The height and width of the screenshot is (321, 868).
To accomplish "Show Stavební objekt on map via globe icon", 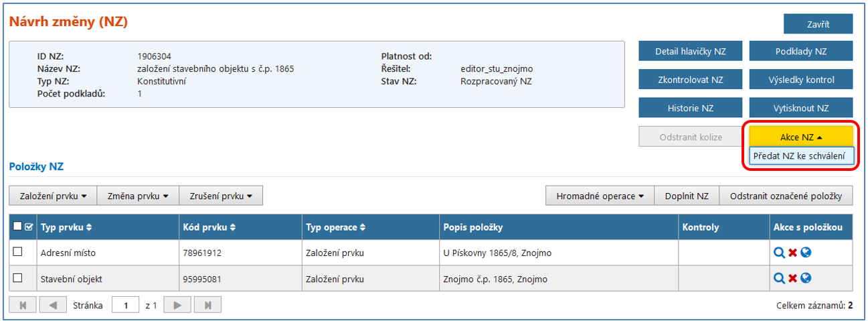I will (806, 278).
